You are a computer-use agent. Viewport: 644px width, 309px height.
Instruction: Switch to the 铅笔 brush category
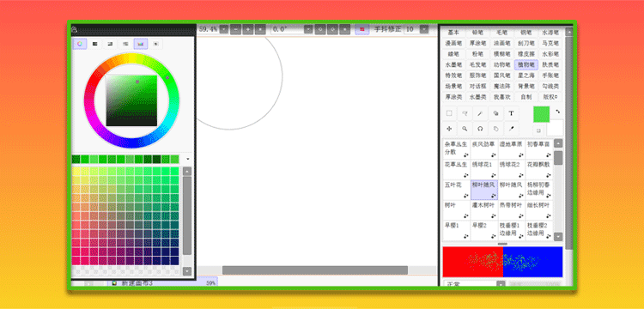477,32
